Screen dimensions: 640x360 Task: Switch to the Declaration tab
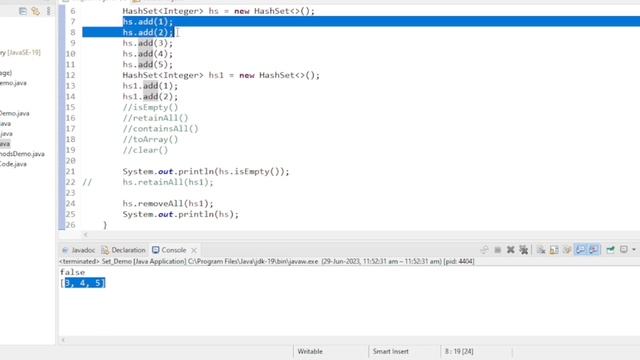123,250
